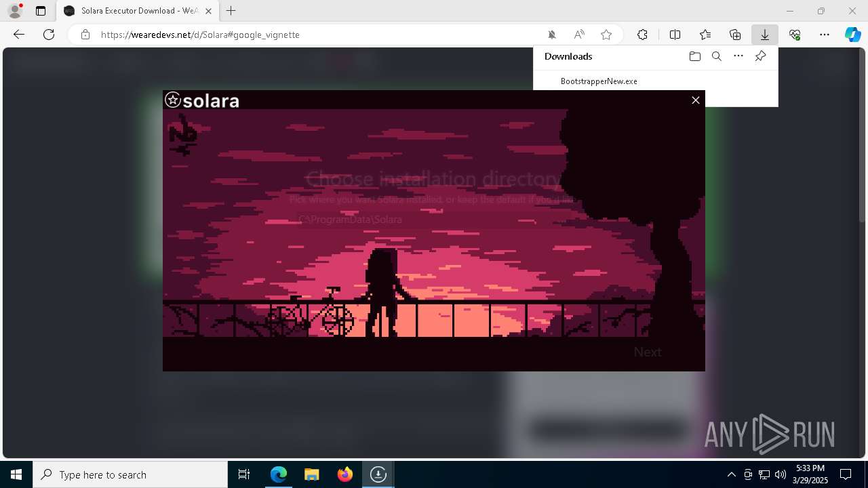Click the Downloads toolbar button in Edge

pyautogui.click(x=765, y=35)
